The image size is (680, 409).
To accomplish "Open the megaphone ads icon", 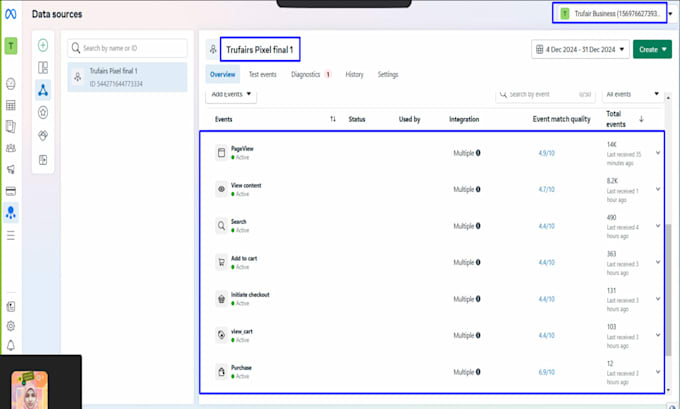I will pos(11,169).
